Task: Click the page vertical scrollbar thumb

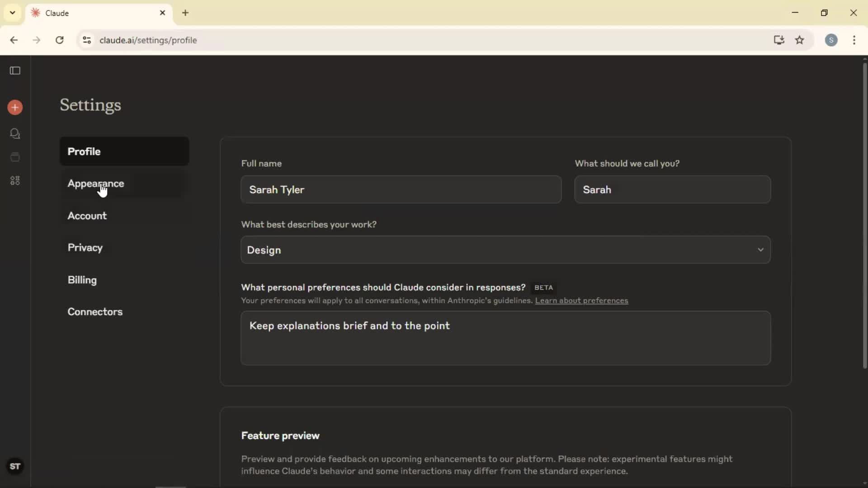Action: 864,216
